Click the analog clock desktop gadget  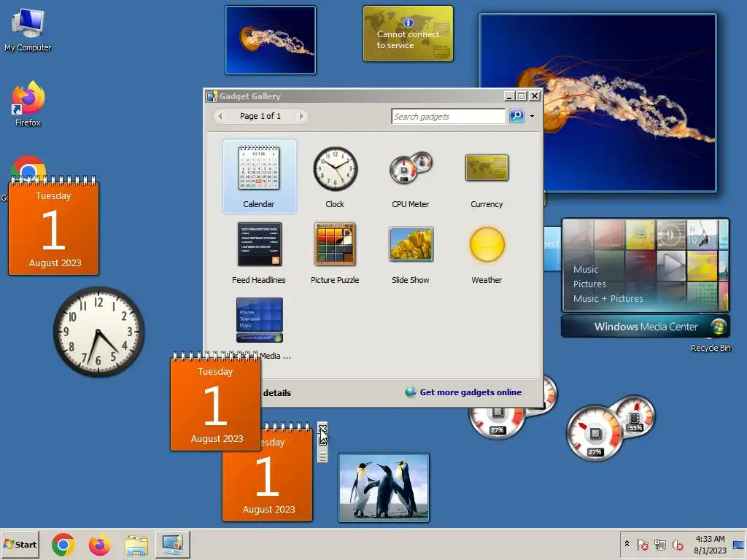98,332
